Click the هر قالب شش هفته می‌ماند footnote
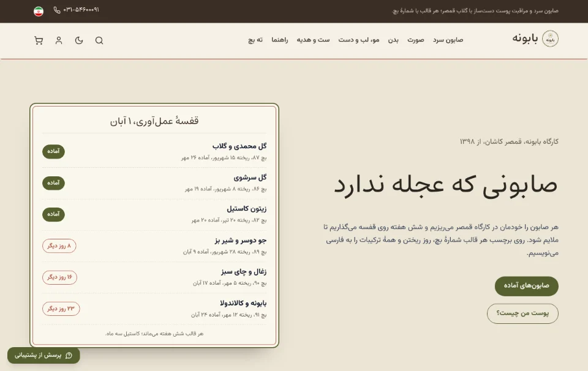Image resolution: width=588 pixels, height=371 pixels. pos(154,334)
